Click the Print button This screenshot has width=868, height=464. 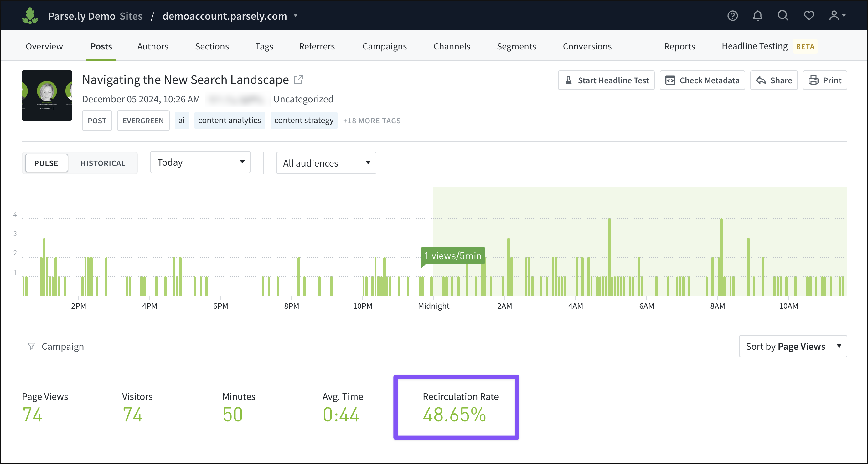coord(824,80)
